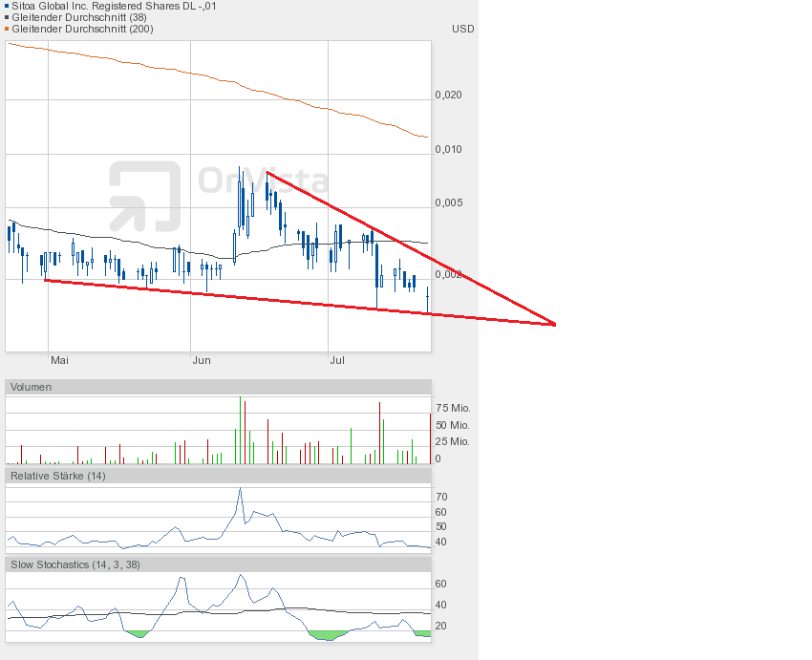This screenshot has height=660, width=812.
Task: Click the Slow Stochastics (14, 3, 38) header
Action: point(218,564)
